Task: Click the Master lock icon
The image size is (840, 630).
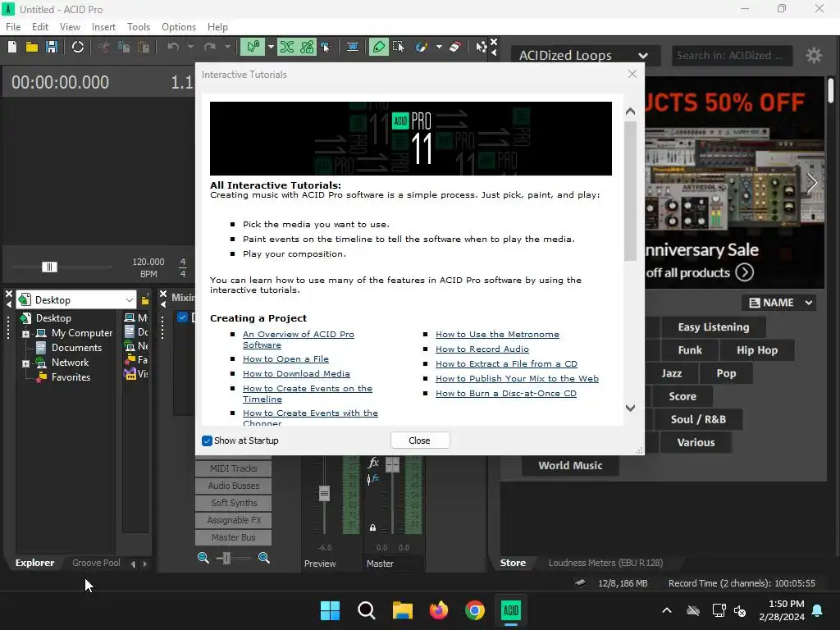Action: 372,527
